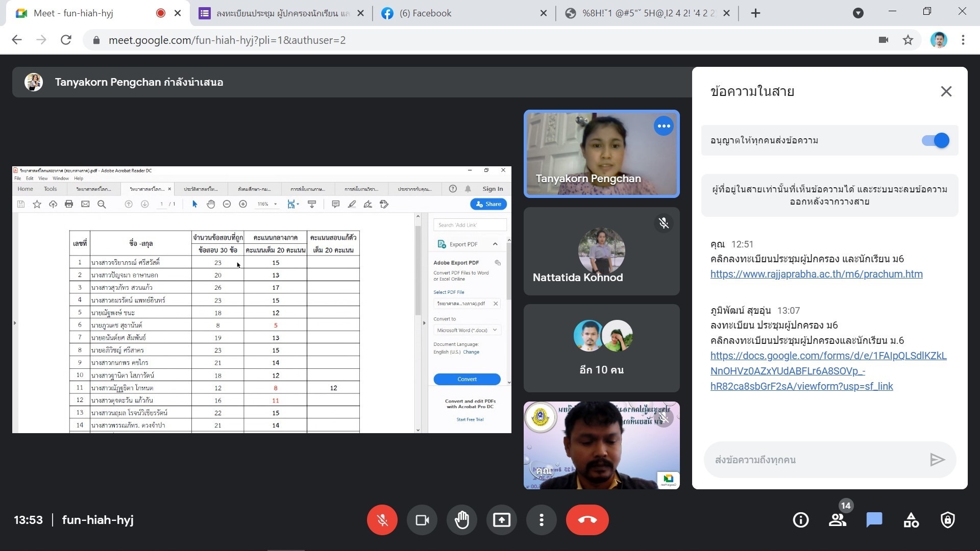Open host controls shield icon
The height and width of the screenshot is (551, 980).
tap(948, 520)
